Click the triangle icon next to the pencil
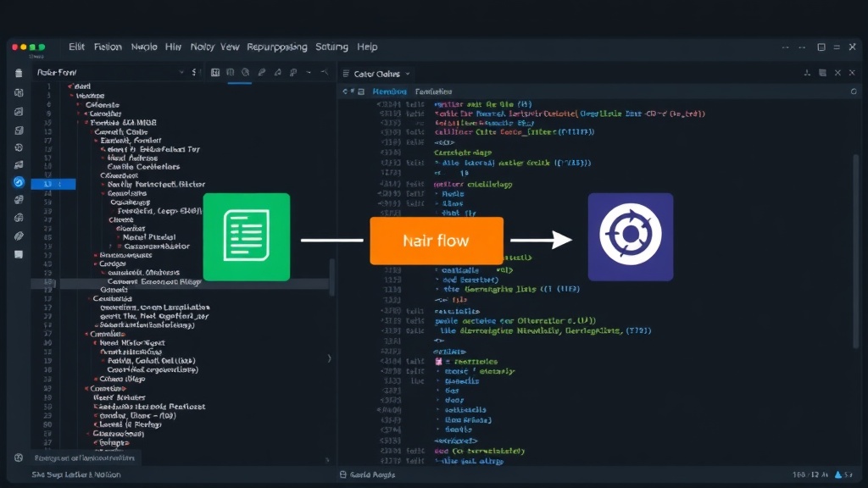Image resolution: width=868 pixels, height=488 pixels. click(278, 73)
